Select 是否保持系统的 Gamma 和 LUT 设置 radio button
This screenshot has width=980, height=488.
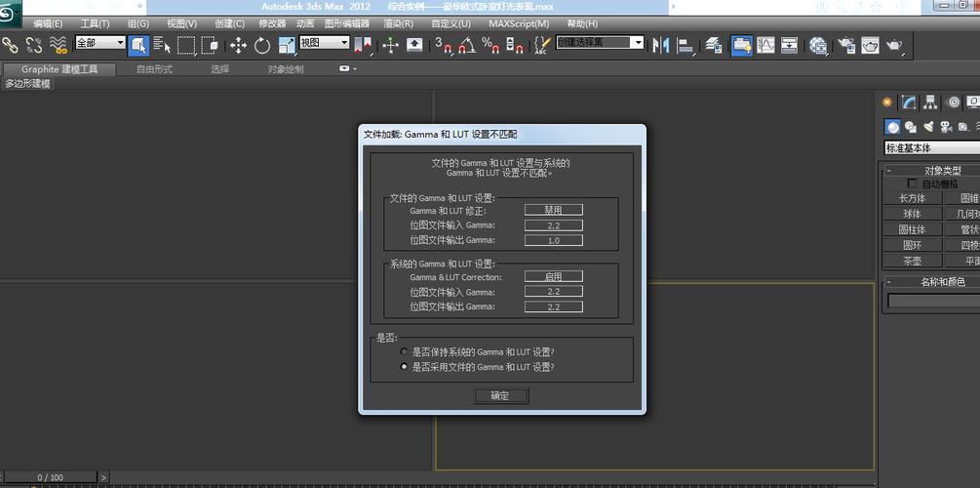click(404, 351)
